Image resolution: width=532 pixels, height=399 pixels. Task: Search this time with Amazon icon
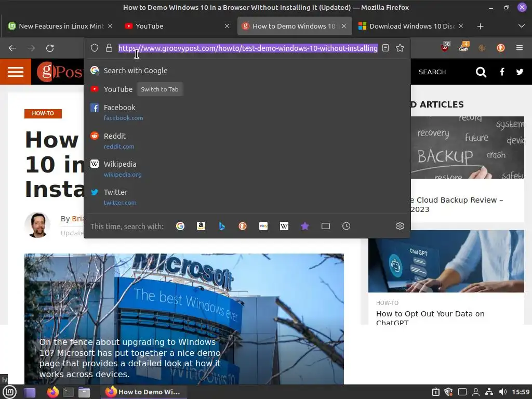click(x=201, y=226)
